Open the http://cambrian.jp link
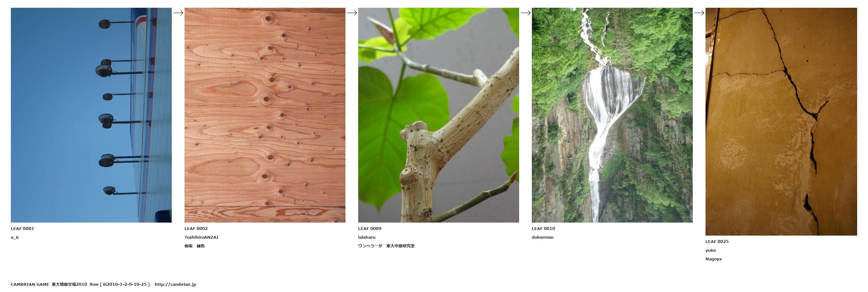 click(175, 285)
